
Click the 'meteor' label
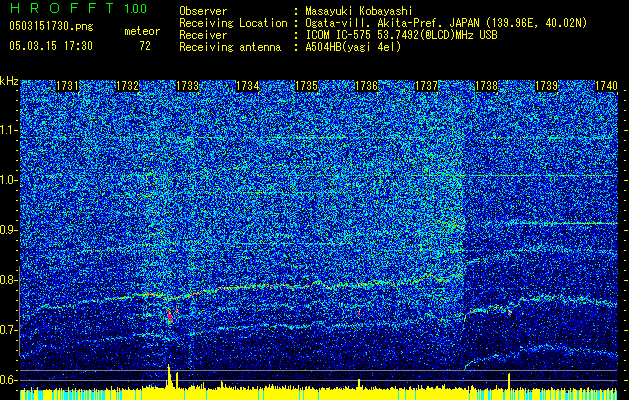(x=142, y=31)
